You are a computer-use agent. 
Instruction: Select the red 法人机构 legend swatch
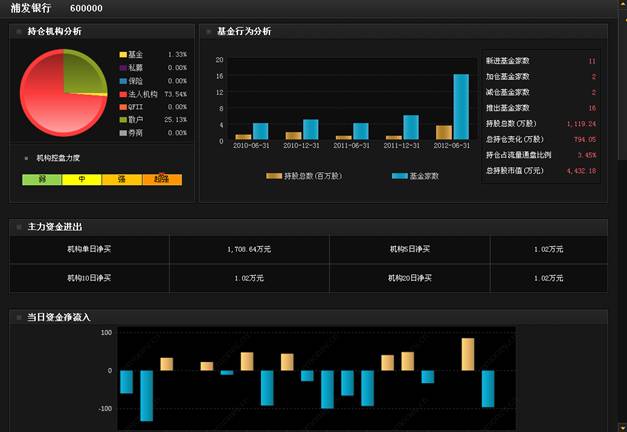(x=123, y=94)
